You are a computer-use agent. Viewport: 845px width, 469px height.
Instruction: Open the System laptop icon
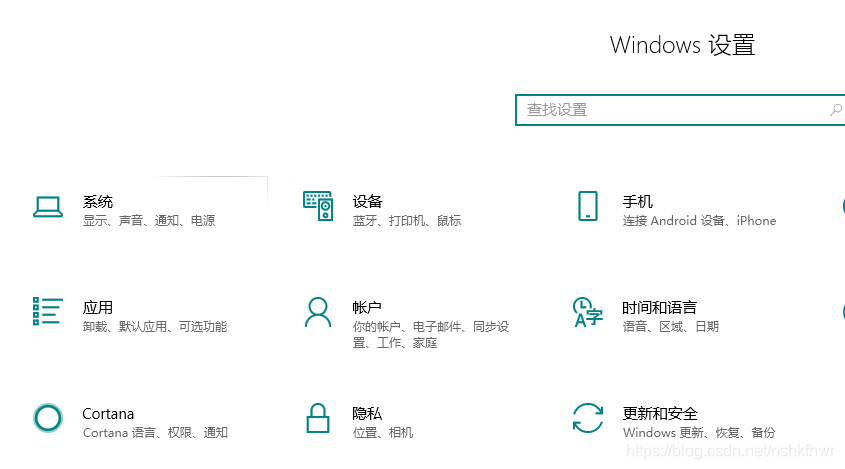coord(48,207)
